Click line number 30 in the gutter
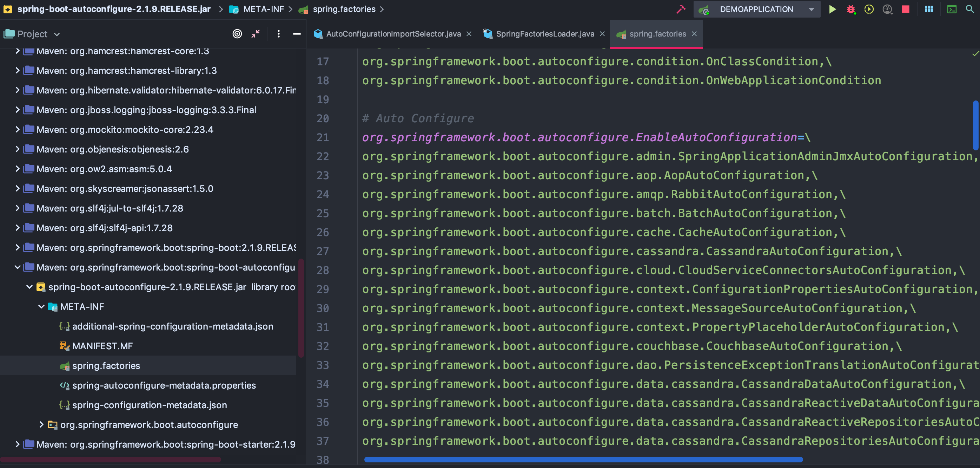 click(323, 308)
